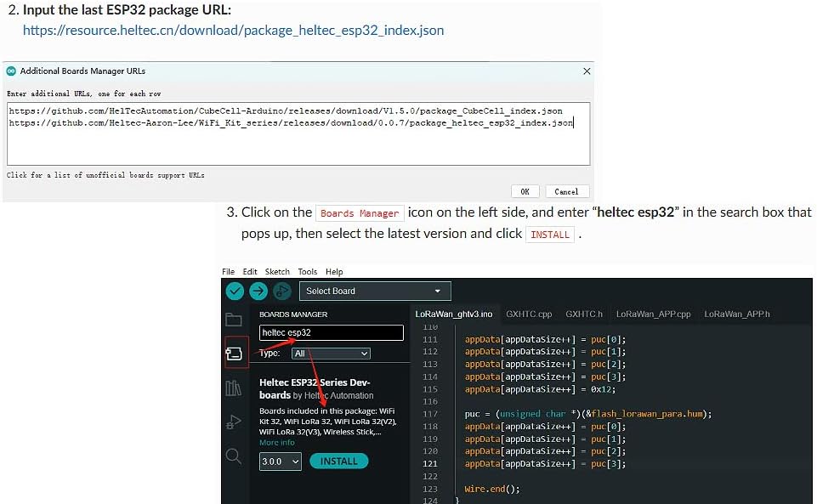Start debugging with the toolbar debug icon
The image size is (817, 504).
pos(281,291)
